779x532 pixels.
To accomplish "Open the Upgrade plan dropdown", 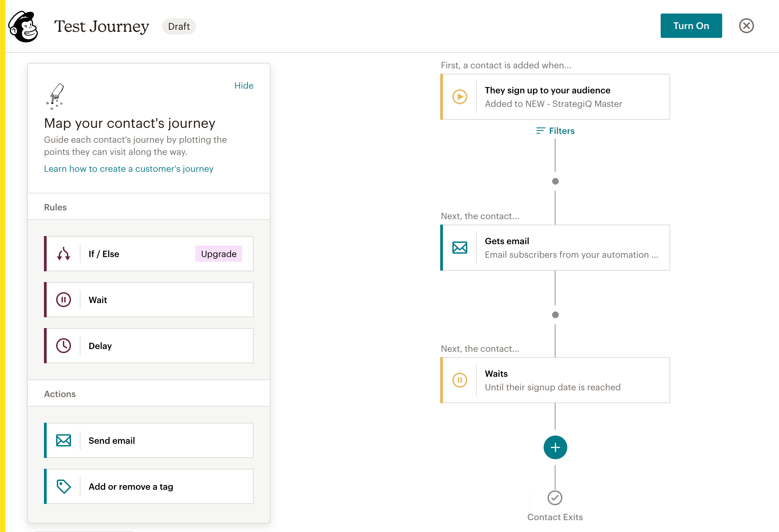I will [218, 254].
